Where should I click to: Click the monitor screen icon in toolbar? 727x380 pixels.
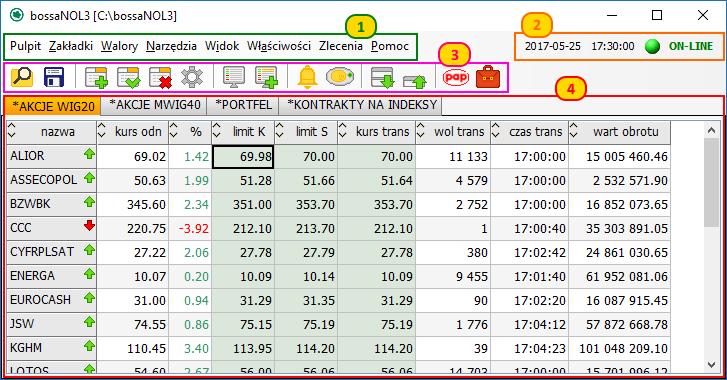pos(234,77)
